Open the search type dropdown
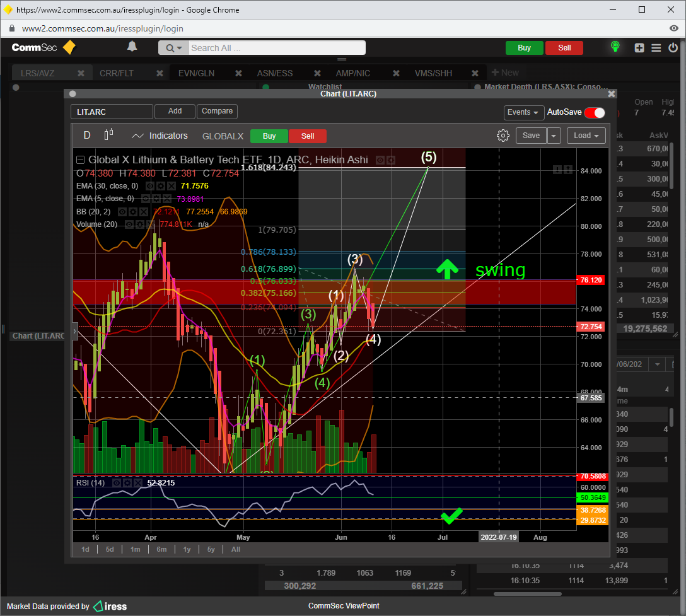The width and height of the screenshot is (686, 616). (x=173, y=48)
